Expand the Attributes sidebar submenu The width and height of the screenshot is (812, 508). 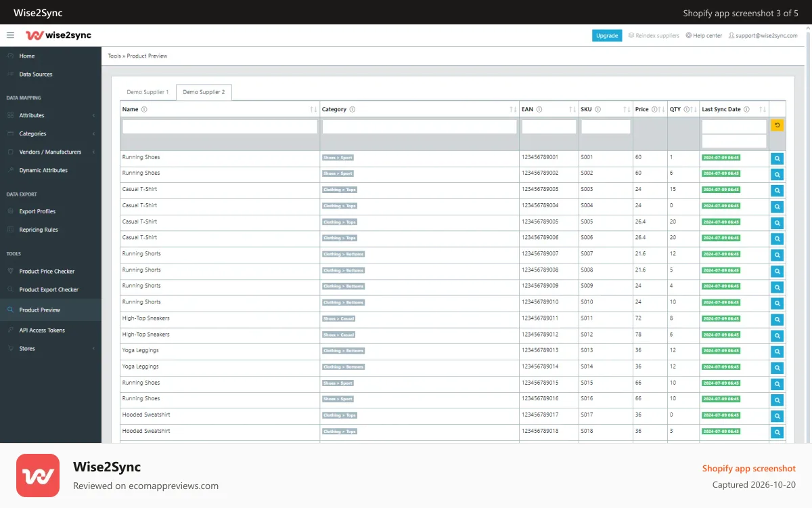click(x=51, y=115)
